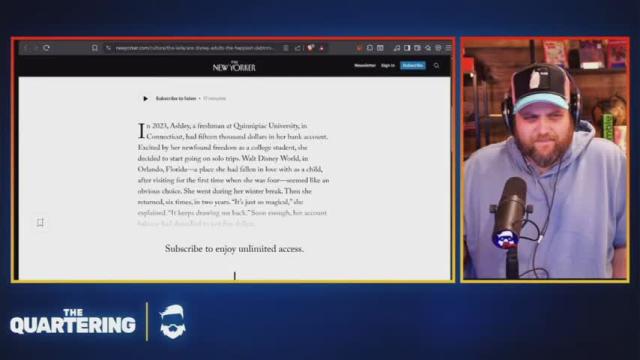Click the music note media control icon
Viewport: 640px width, 360px height.
tap(397, 48)
